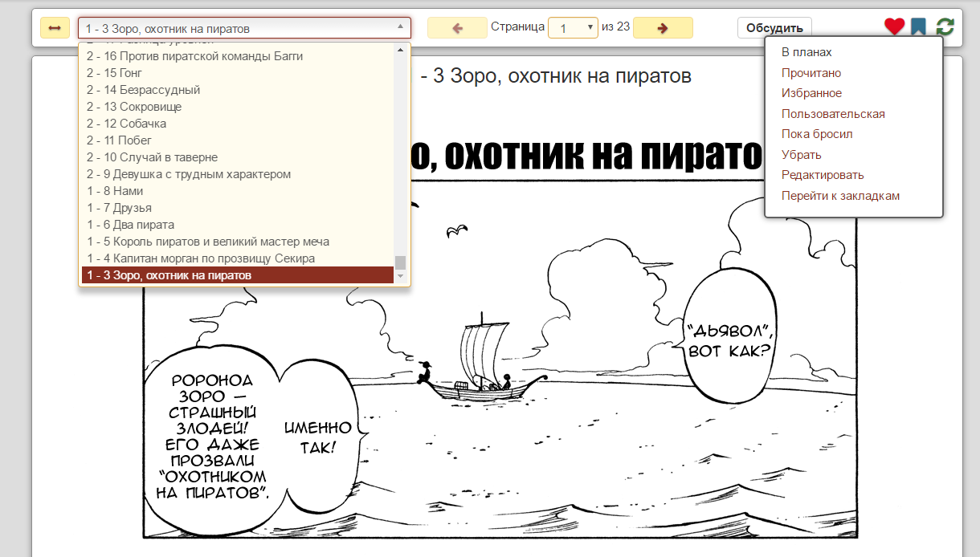Click the green refresh chapter icon
Image resolution: width=980 pixels, height=557 pixels.
coord(945,26)
